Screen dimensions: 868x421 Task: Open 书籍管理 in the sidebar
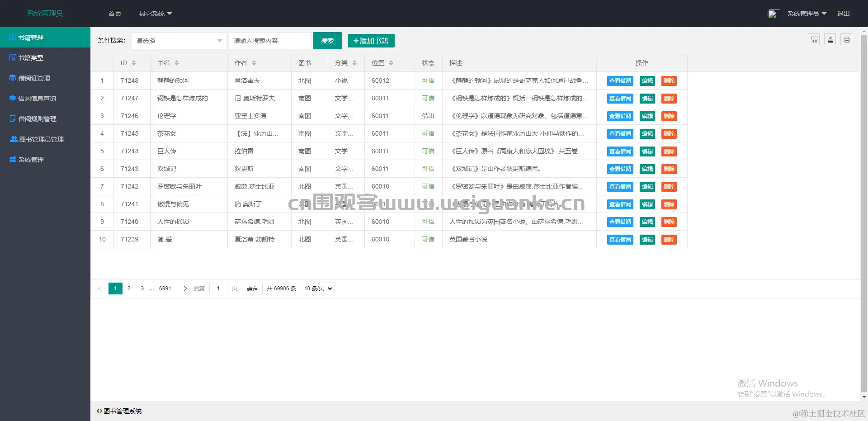coord(45,38)
